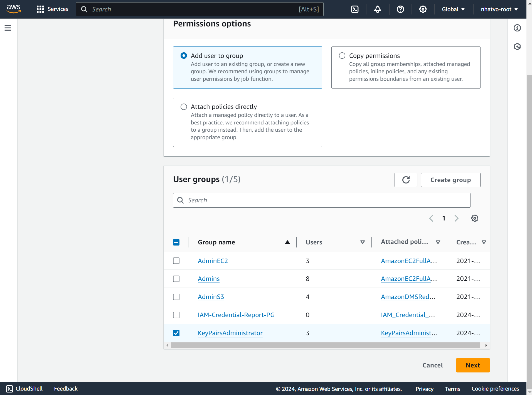This screenshot has height=395, width=532.
Task: Click page number 1 in pagination
Action: coord(444,218)
